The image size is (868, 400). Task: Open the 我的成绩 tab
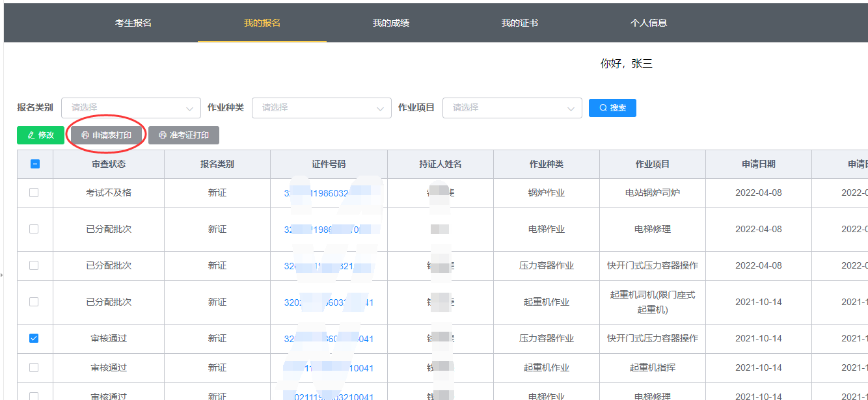pos(391,23)
